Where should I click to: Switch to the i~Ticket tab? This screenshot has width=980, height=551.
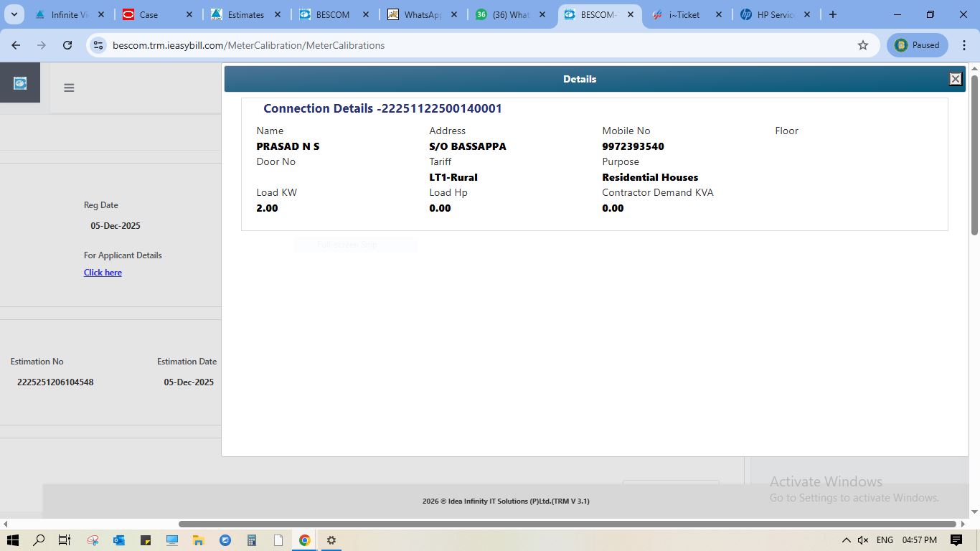point(688,14)
